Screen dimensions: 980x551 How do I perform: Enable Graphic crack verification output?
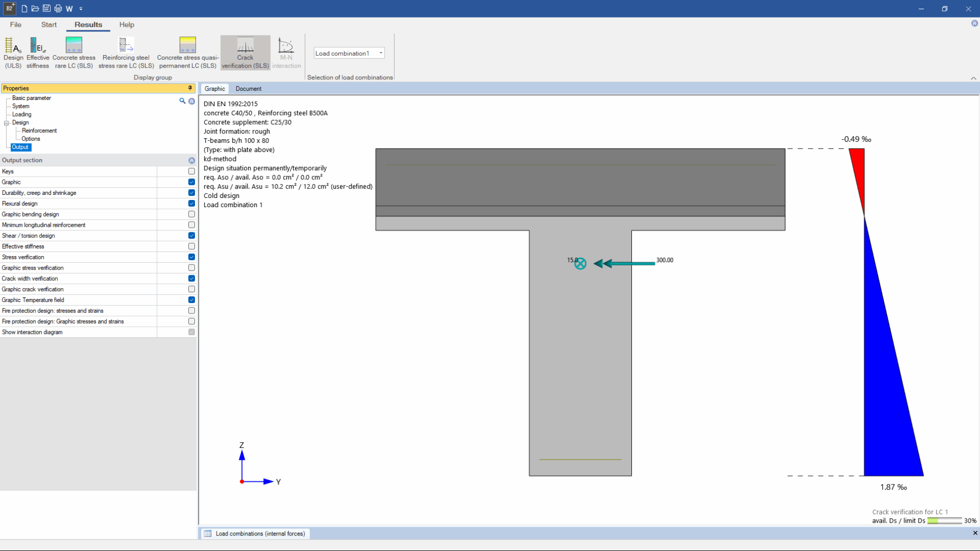(191, 289)
